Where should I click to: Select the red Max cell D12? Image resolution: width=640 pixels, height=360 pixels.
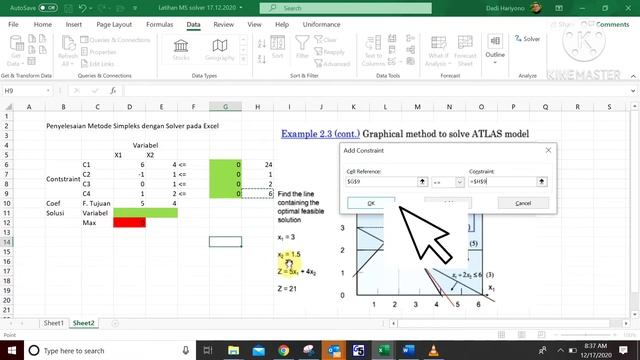coord(129,222)
